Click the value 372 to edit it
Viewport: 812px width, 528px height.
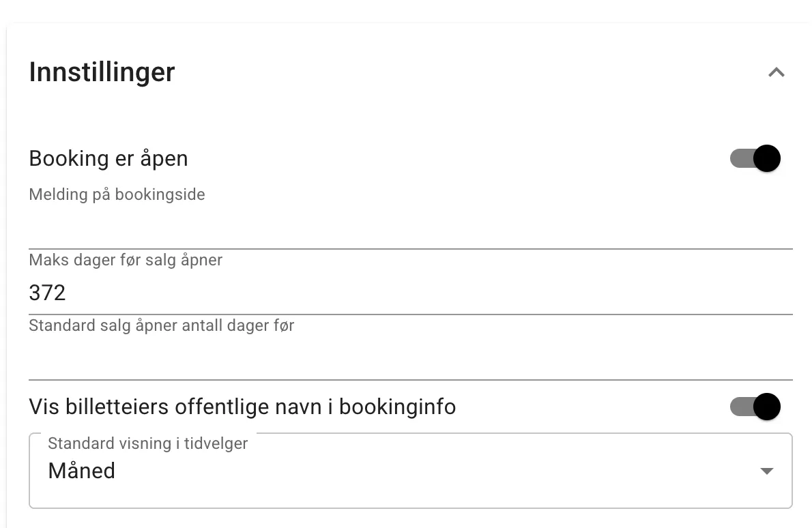pos(47,292)
